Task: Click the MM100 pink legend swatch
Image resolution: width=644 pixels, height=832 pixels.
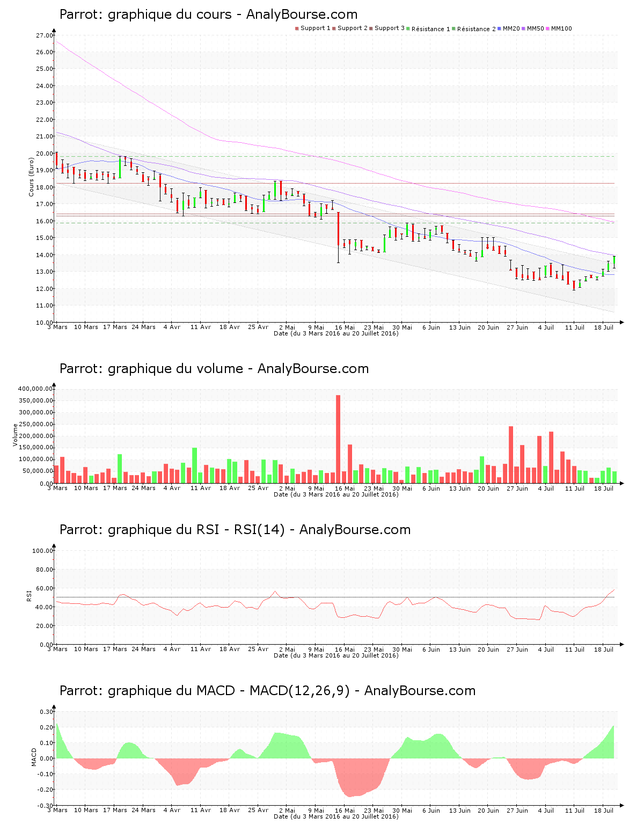Action: 548,28
